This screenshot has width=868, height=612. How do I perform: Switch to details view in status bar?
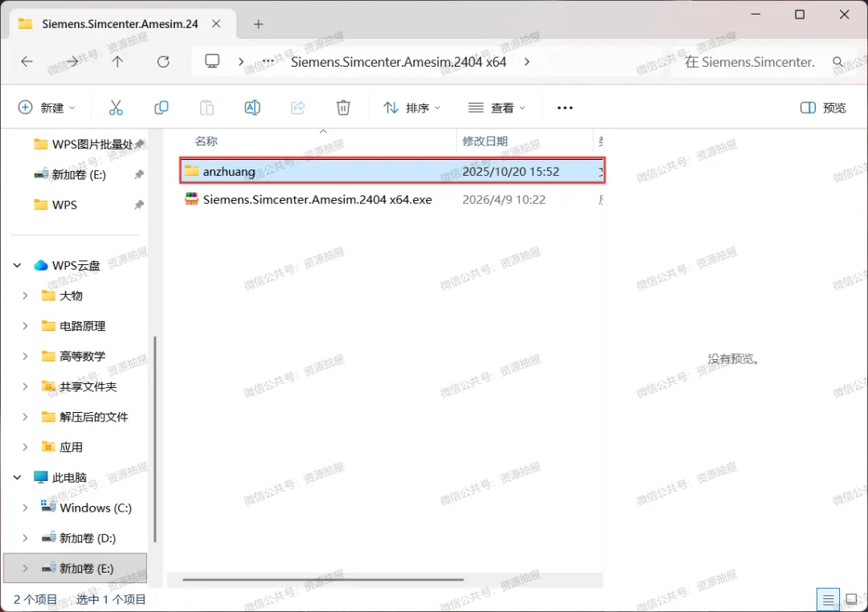tap(828, 599)
